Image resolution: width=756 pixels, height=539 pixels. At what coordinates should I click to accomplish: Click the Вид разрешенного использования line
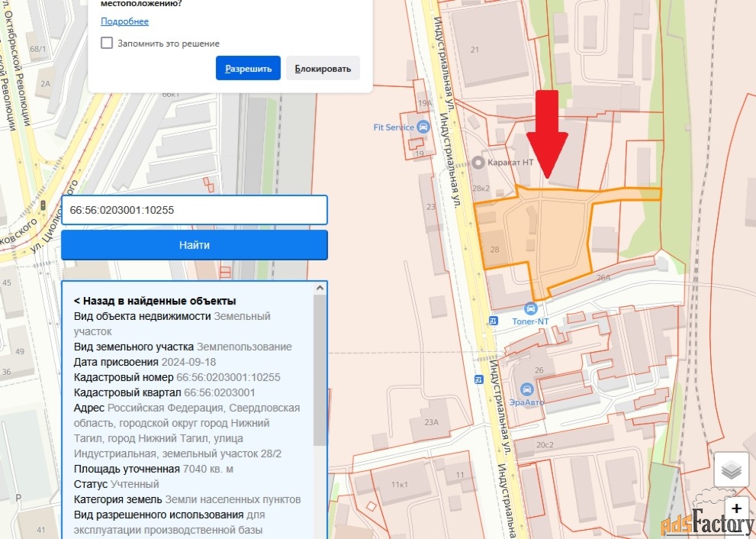tap(169, 522)
